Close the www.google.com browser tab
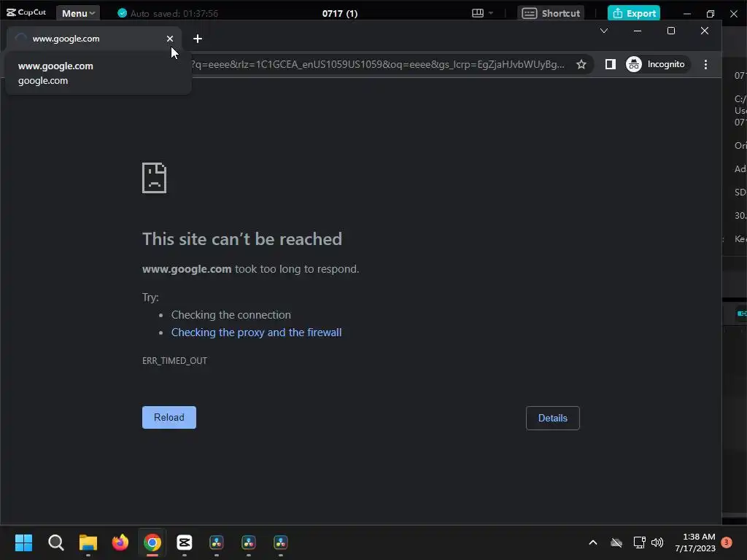Screen dimensions: 747x560 [169, 39]
